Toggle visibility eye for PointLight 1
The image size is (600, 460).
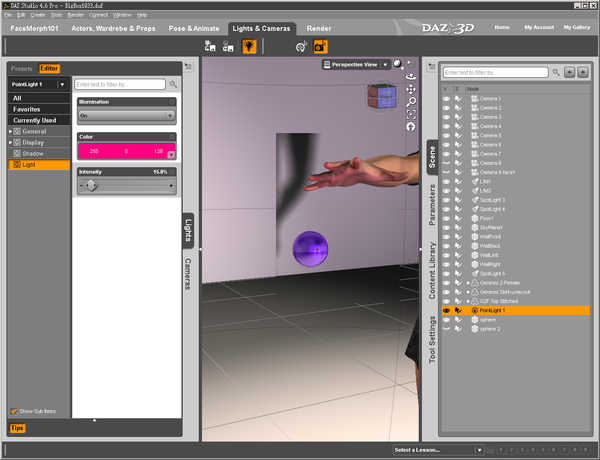pos(446,310)
